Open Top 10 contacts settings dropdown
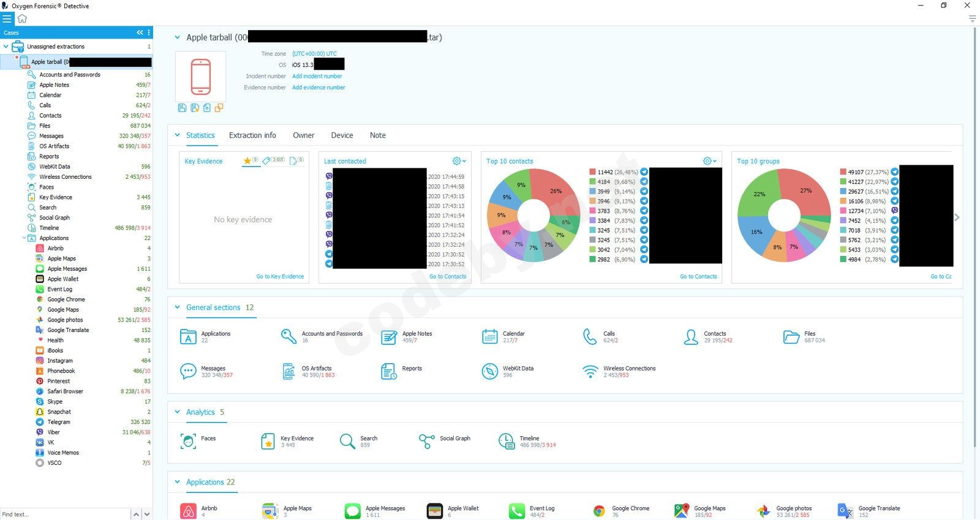The width and height of the screenshot is (980, 520). (x=709, y=160)
